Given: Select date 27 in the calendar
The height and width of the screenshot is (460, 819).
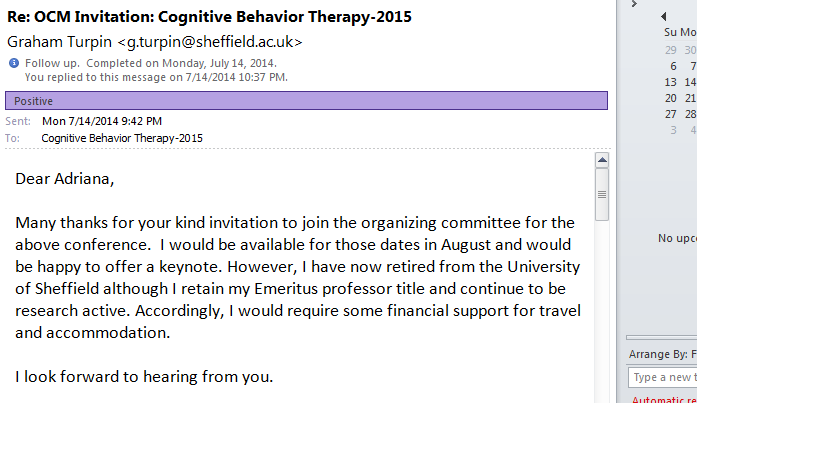Looking at the screenshot, I should coord(671,114).
